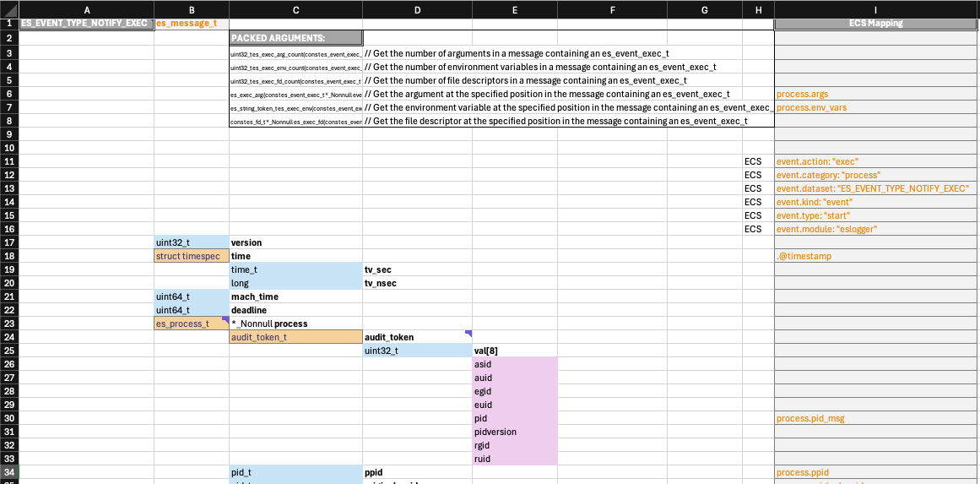Click the deadline cell
The image size is (980, 484).
click(296, 310)
